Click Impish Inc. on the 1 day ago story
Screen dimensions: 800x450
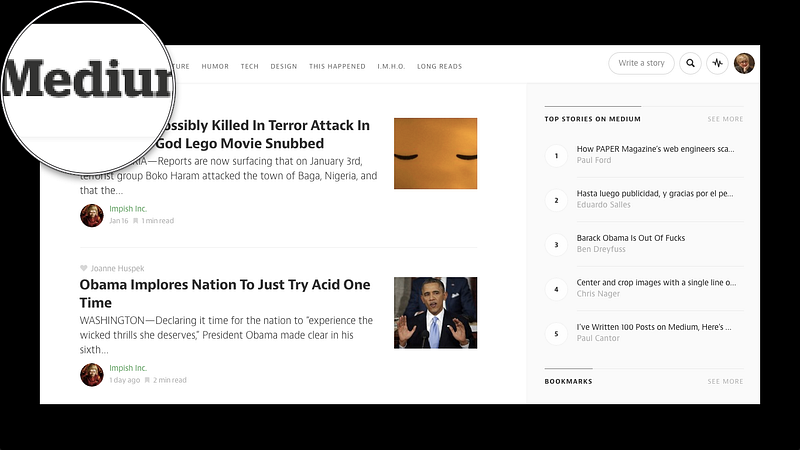coord(128,368)
